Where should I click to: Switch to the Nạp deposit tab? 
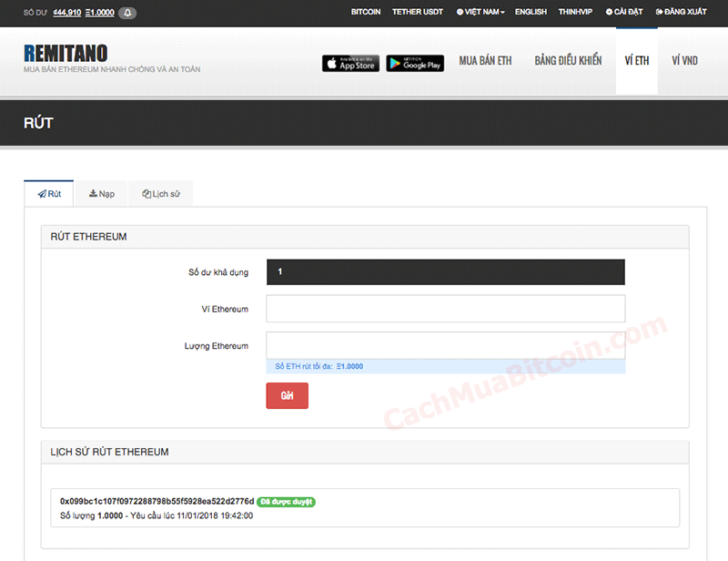click(101, 194)
